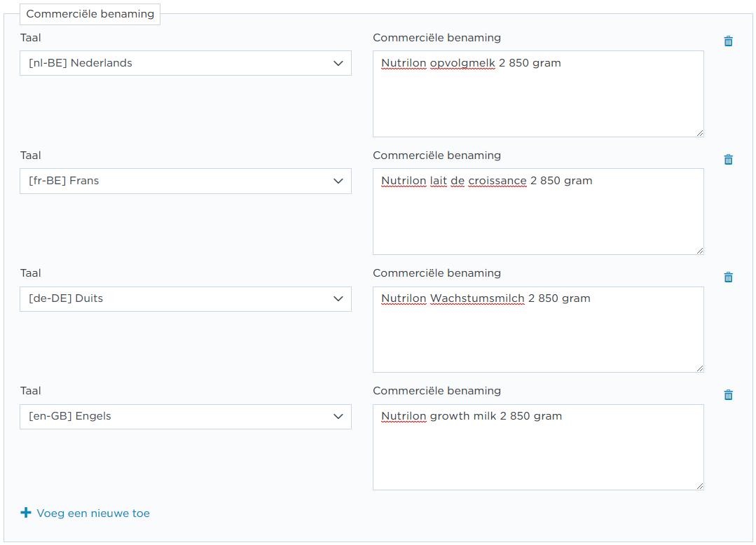Screen dimensions: 756x545
Task: Delete the Frans commercial name row
Action: pos(728,159)
